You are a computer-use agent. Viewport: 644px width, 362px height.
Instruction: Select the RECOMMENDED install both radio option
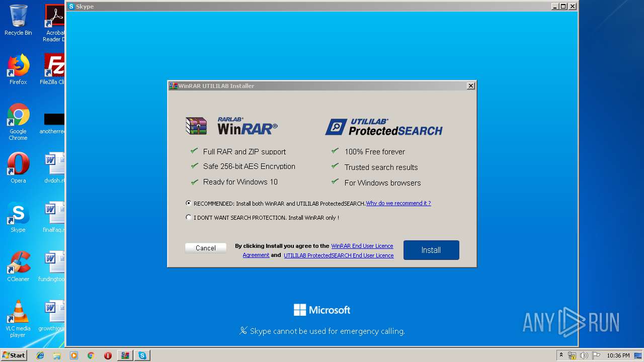189,203
